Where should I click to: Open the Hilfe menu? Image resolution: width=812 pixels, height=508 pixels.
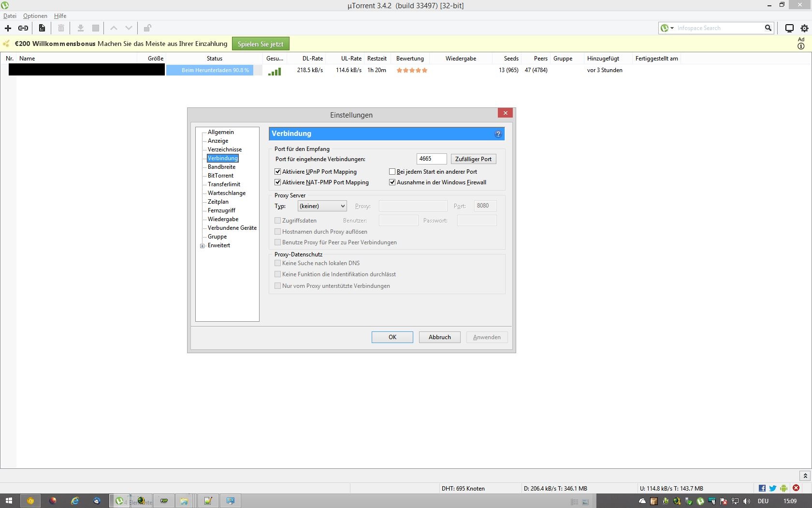(60, 16)
